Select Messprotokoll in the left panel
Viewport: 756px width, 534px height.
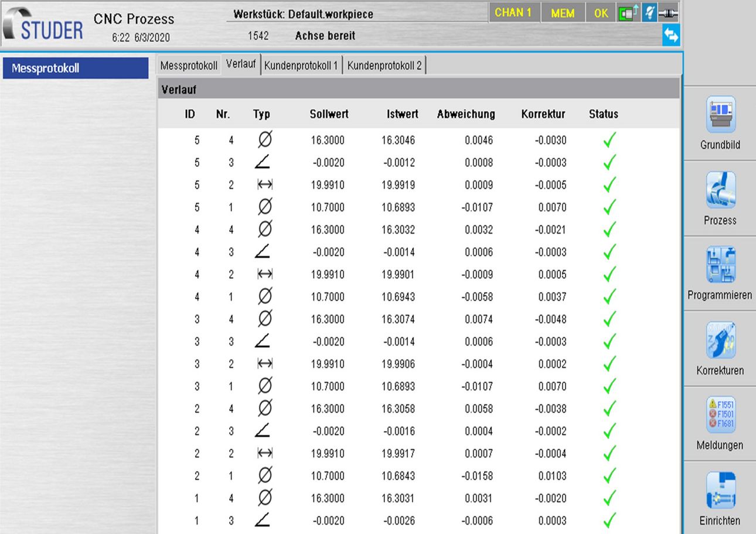coord(75,69)
